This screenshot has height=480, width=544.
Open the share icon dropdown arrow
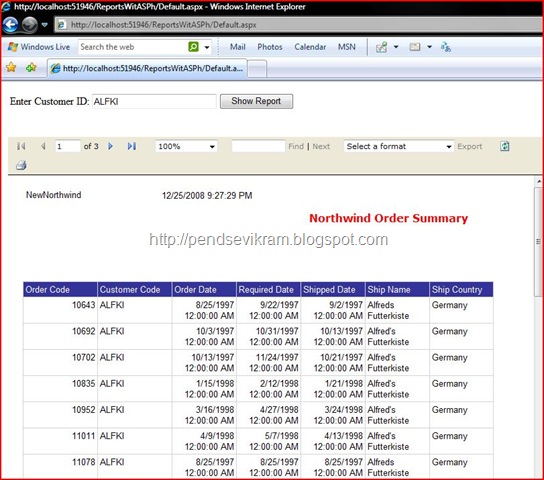[x=396, y=47]
